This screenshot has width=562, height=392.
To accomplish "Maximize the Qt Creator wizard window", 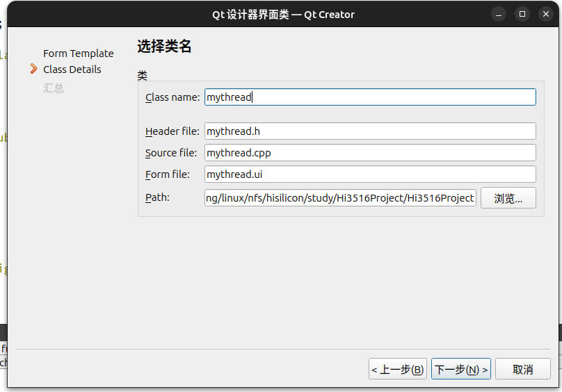I will pos(522,15).
